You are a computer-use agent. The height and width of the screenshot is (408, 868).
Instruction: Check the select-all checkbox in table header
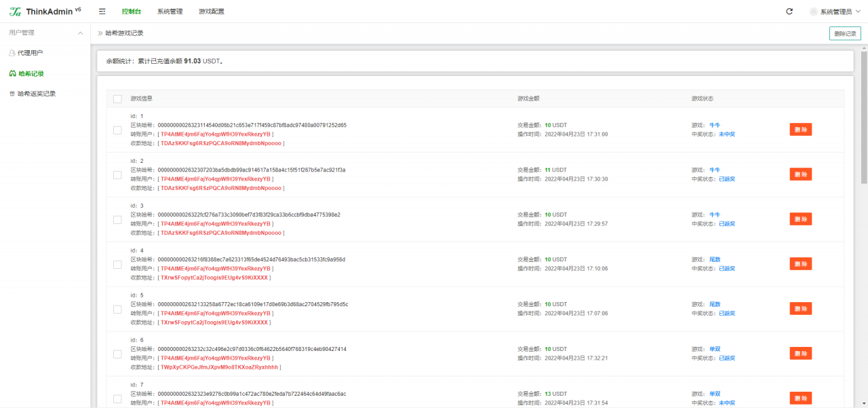(x=117, y=98)
